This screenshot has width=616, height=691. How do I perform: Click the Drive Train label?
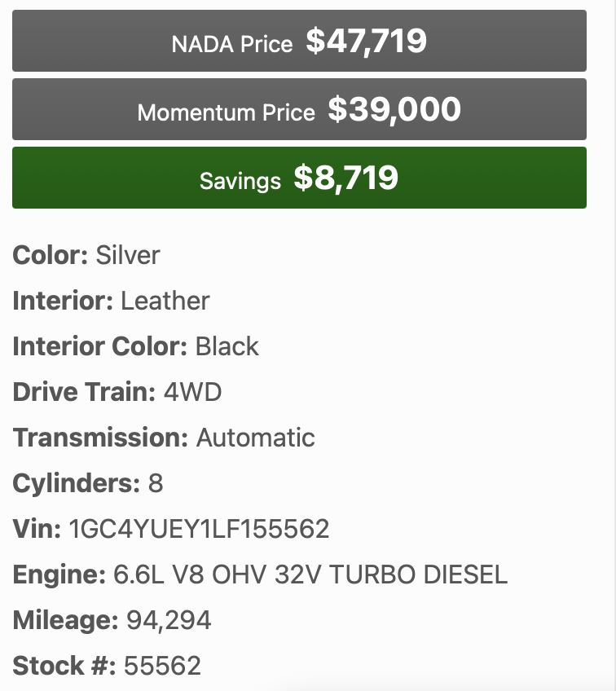click(84, 392)
